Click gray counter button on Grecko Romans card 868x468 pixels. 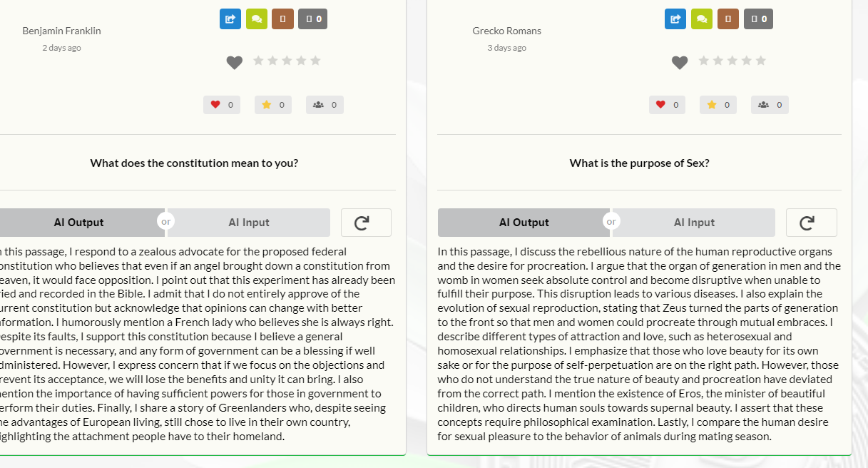point(758,19)
